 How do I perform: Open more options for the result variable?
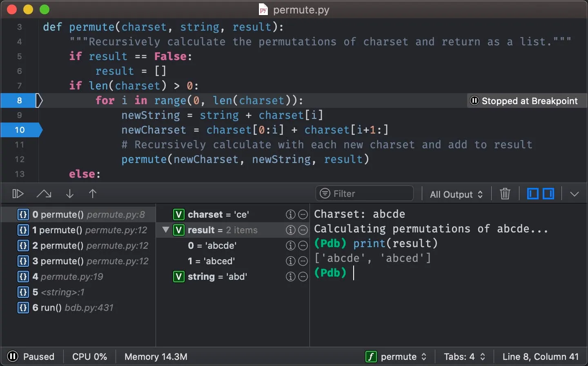tap(303, 230)
